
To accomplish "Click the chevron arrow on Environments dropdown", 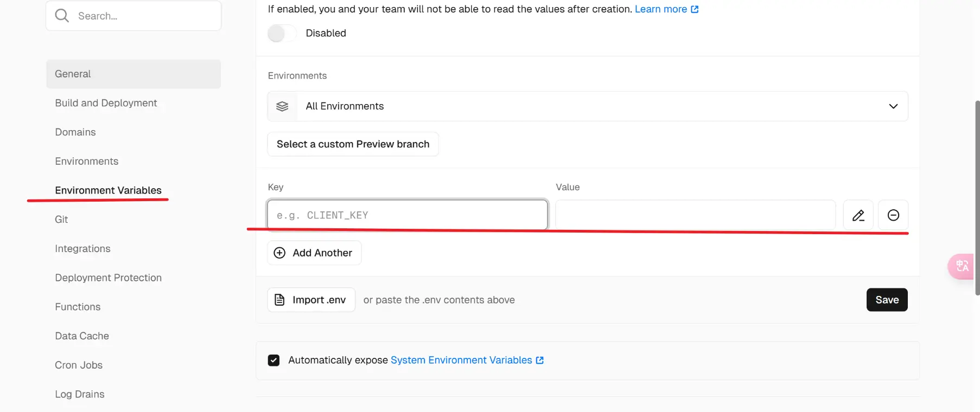I will click(x=893, y=106).
